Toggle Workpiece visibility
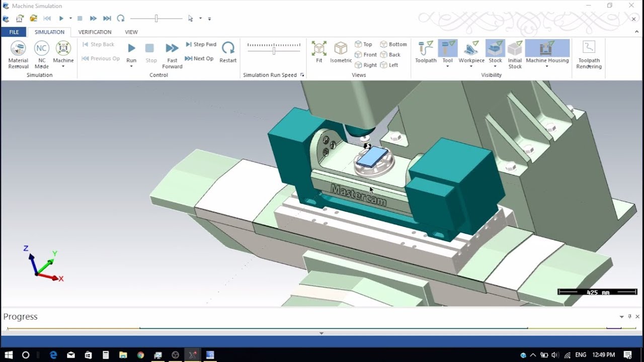Viewport: 644px width, 362px height. 471,51
